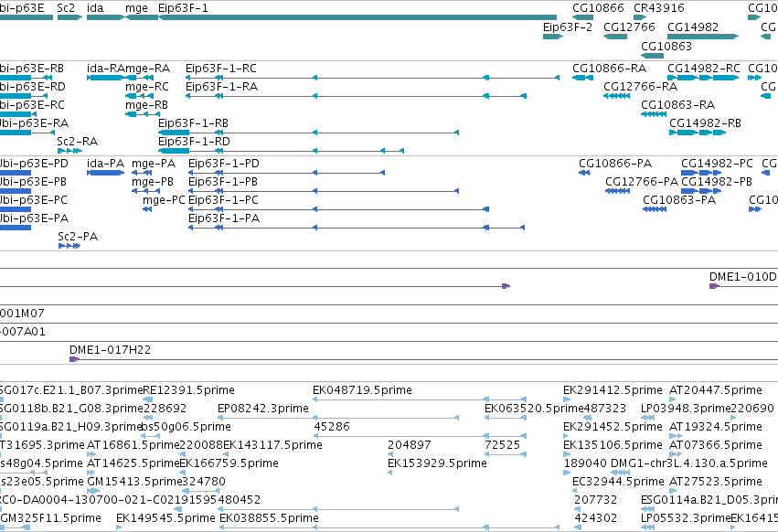778x532 pixels.
Task: Select the Eip63F-2 gene label
Action: coord(568,27)
